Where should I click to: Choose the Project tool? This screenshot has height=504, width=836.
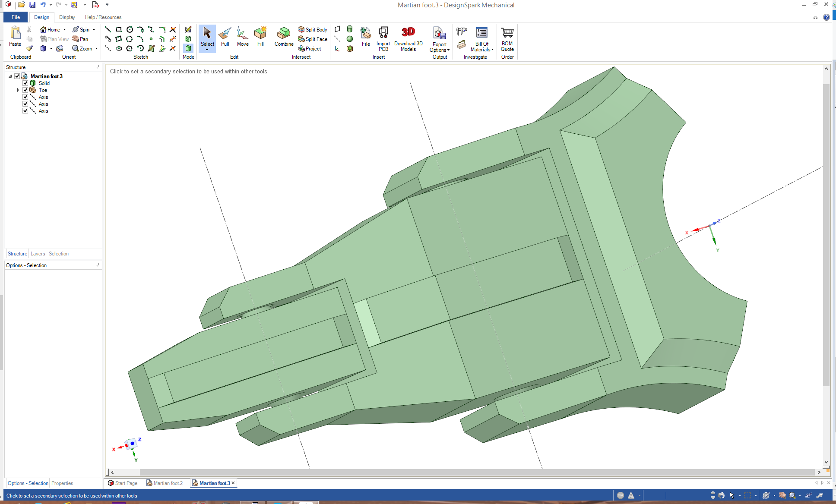click(x=310, y=49)
